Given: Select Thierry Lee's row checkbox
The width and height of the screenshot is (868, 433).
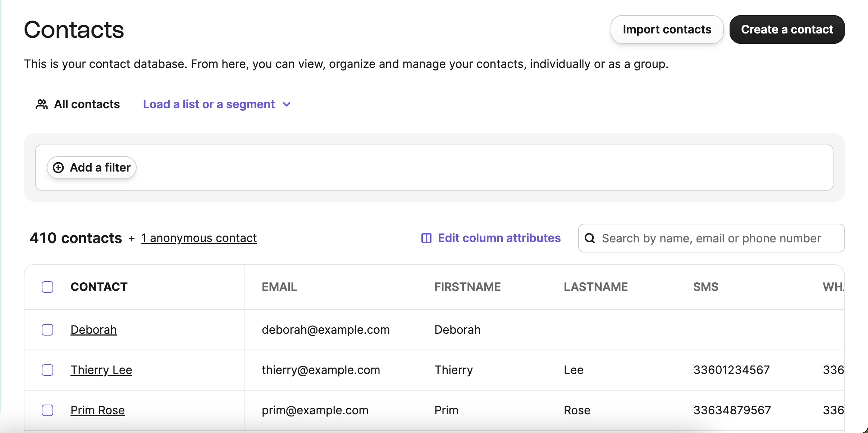Looking at the screenshot, I should pyautogui.click(x=47, y=370).
